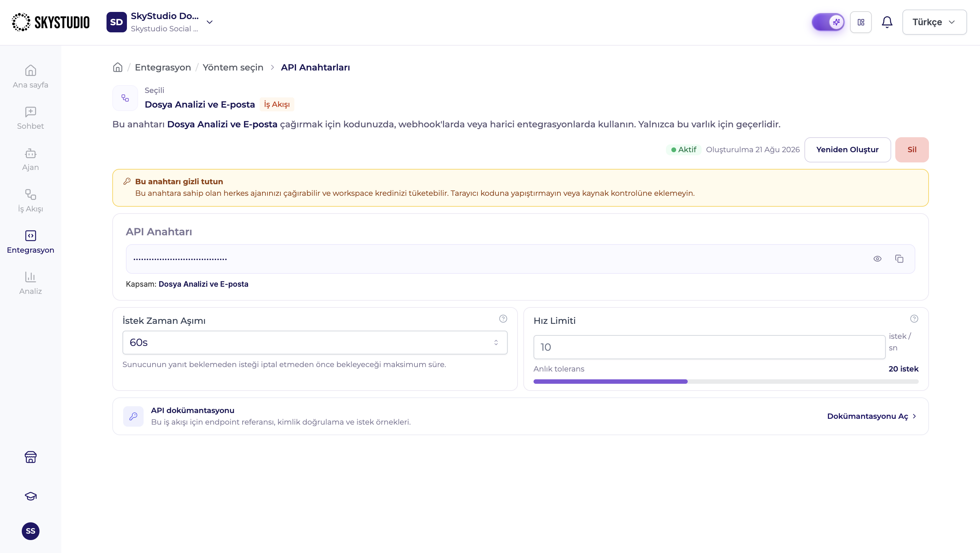Open İstek Zaman Aşımı help icon
980x553 pixels.
pyautogui.click(x=503, y=319)
